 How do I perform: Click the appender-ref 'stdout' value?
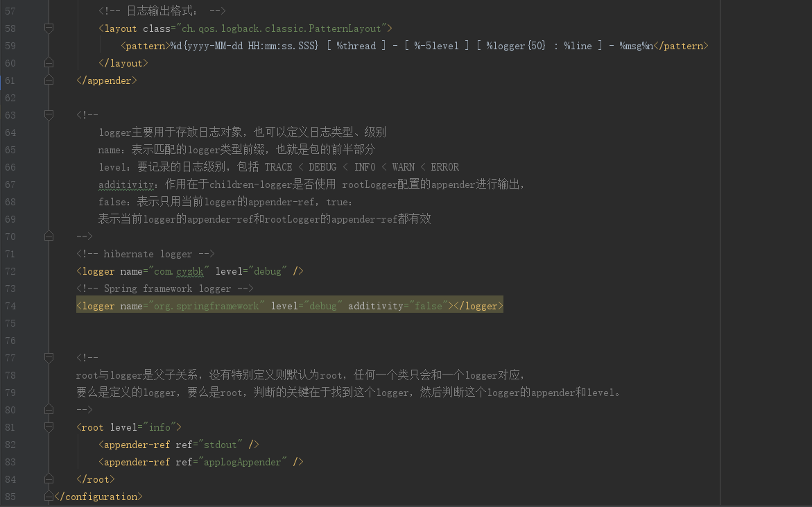click(220, 445)
